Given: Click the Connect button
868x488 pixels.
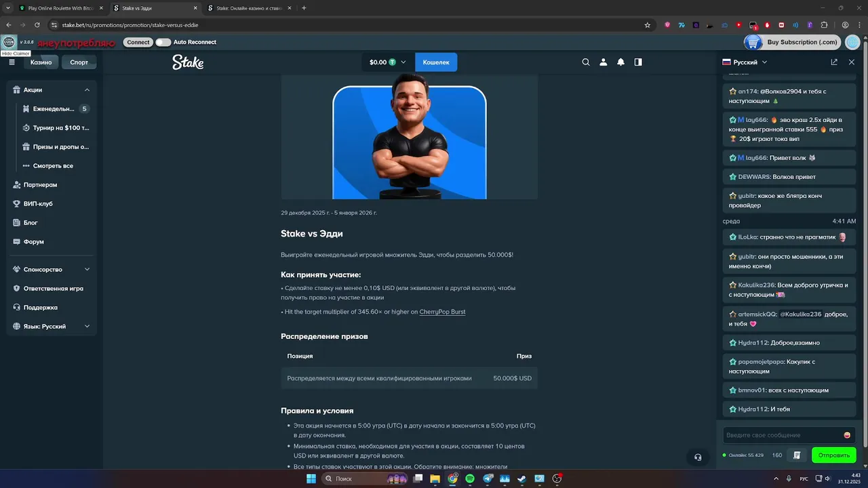Looking at the screenshot, I should pos(138,42).
